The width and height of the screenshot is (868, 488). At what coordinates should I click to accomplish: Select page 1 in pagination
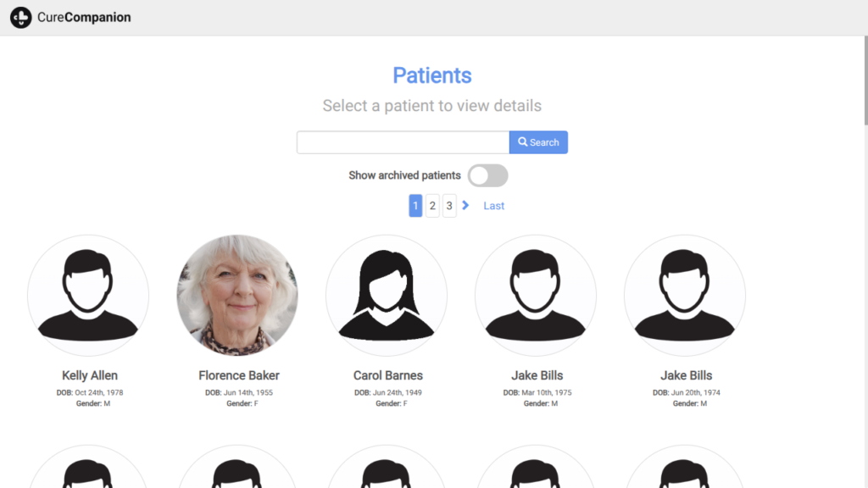415,206
